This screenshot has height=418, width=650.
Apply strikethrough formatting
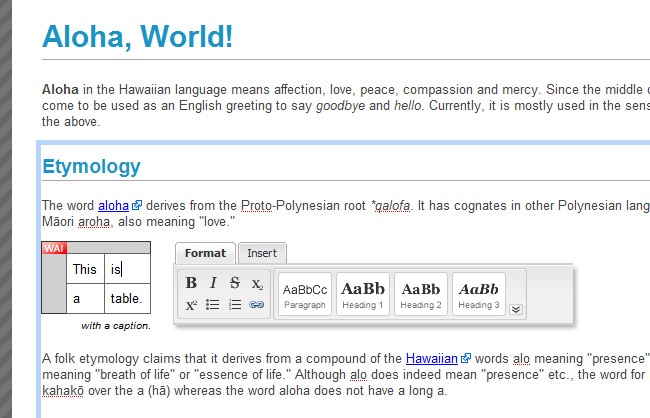coord(235,283)
